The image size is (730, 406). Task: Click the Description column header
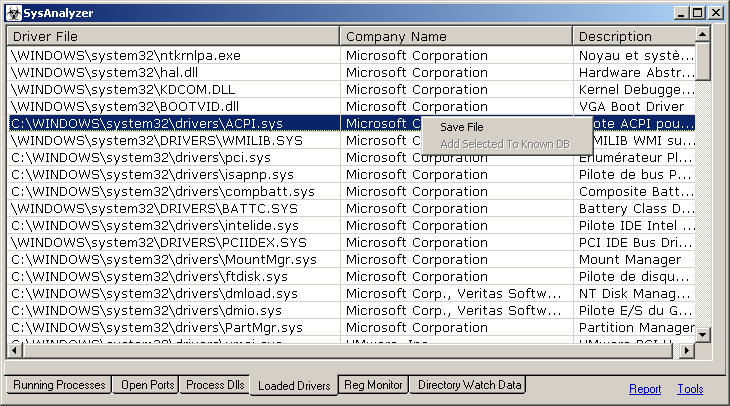click(x=632, y=37)
